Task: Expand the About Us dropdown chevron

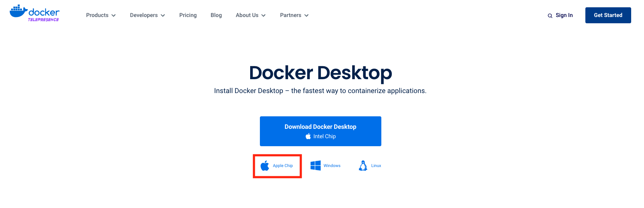Action: pos(263,15)
